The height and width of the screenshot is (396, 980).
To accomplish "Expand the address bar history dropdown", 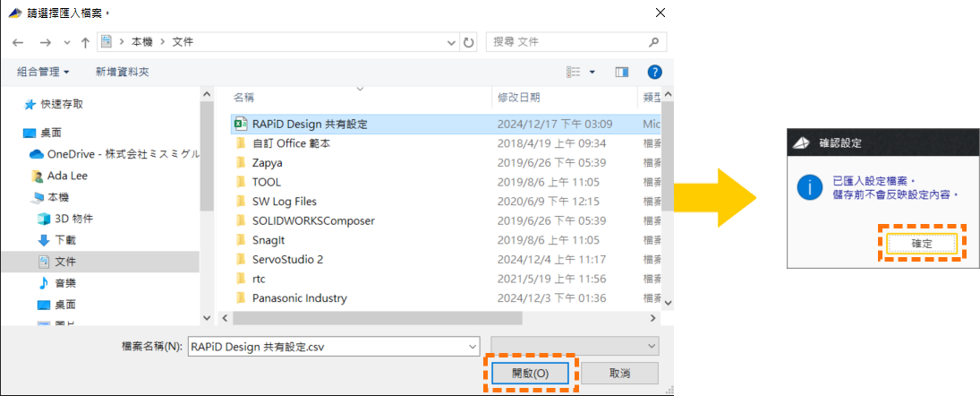I will 453,42.
